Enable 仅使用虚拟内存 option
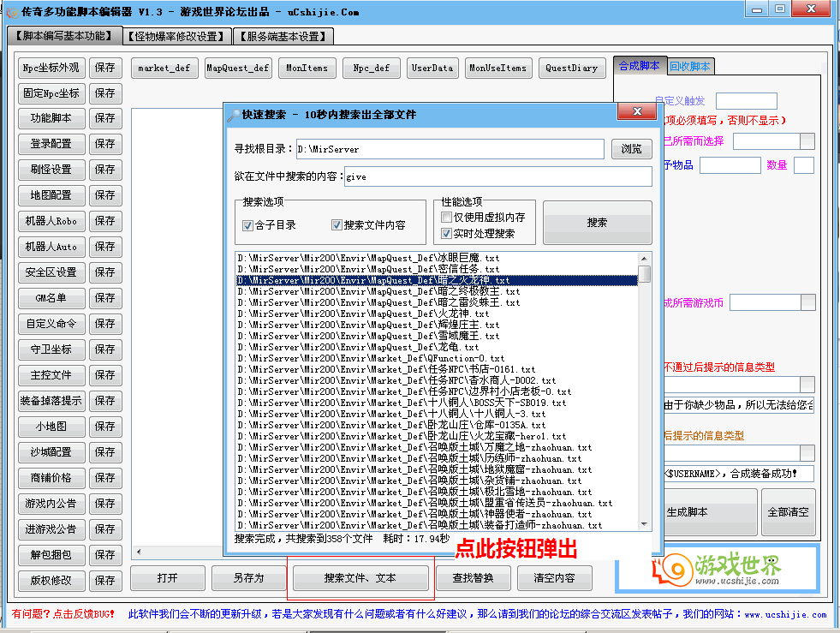 point(446,218)
